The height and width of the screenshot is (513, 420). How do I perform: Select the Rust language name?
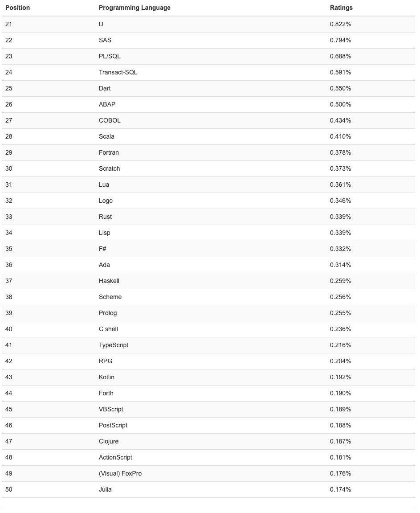(105, 217)
